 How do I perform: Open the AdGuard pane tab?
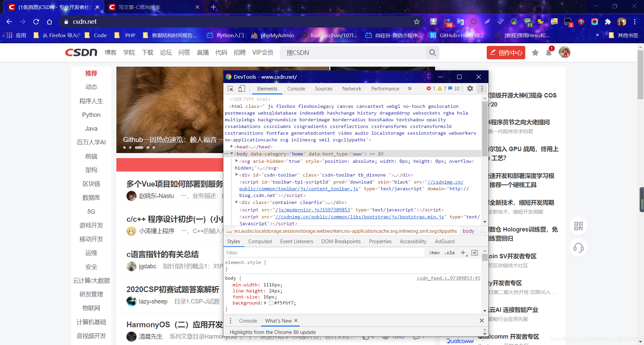pos(445,241)
